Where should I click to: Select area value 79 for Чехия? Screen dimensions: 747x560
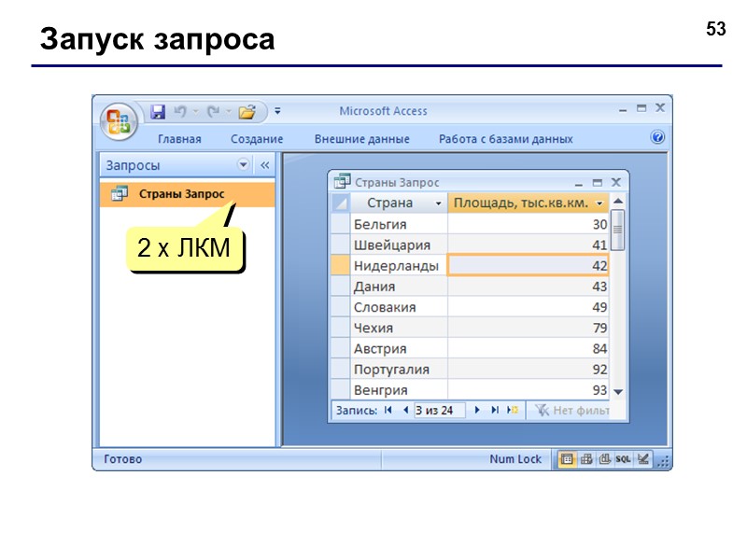[x=529, y=328]
